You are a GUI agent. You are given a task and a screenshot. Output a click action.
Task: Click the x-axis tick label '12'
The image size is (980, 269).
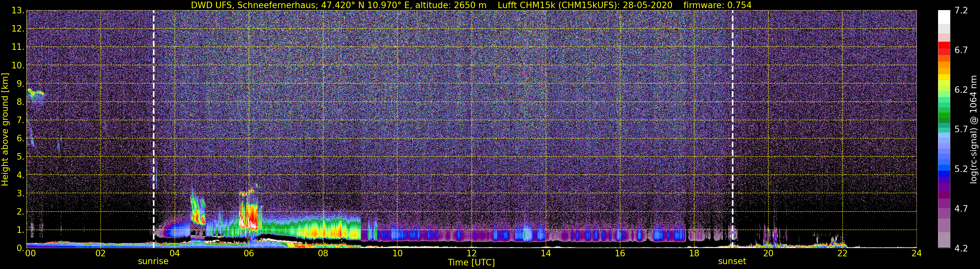point(471,253)
